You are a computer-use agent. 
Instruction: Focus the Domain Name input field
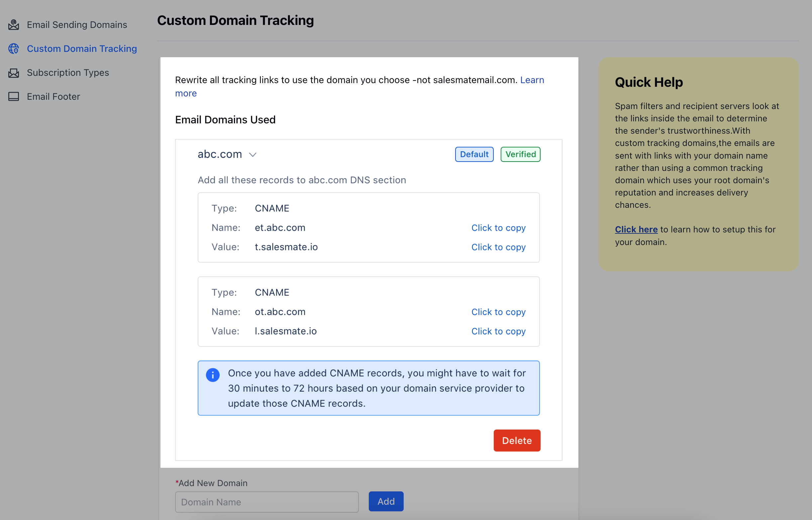point(266,502)
